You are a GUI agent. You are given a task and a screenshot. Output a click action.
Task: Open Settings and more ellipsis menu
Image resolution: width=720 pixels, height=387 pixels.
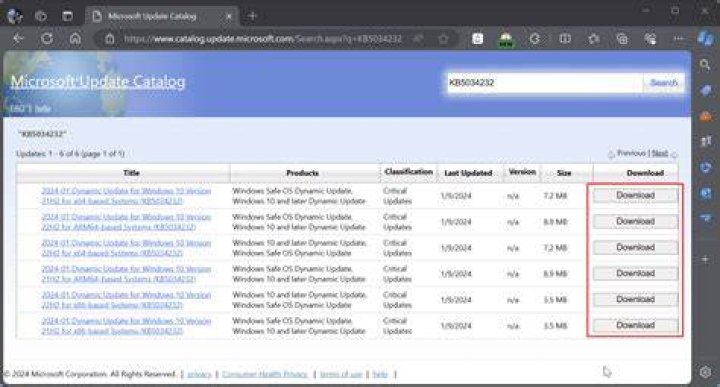(x=679, y=39)
